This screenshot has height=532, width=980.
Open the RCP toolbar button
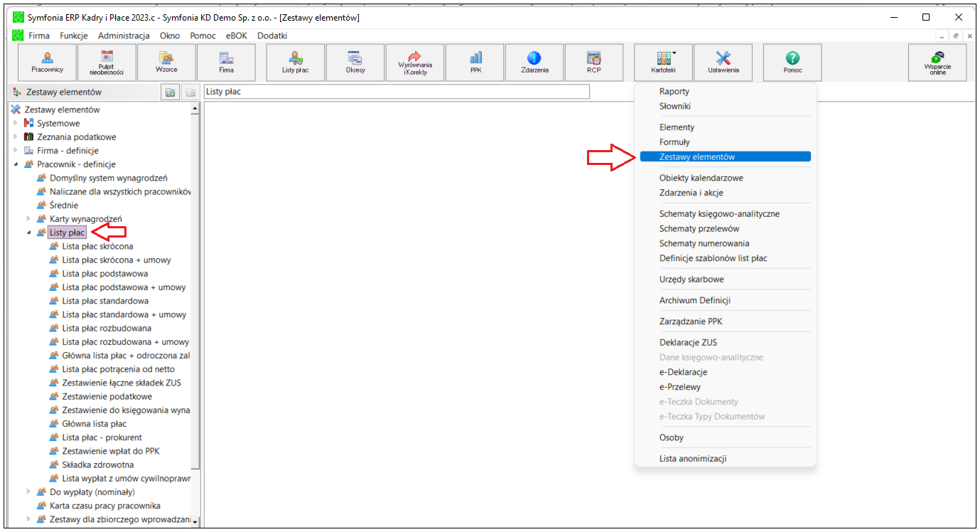(594, 63)
